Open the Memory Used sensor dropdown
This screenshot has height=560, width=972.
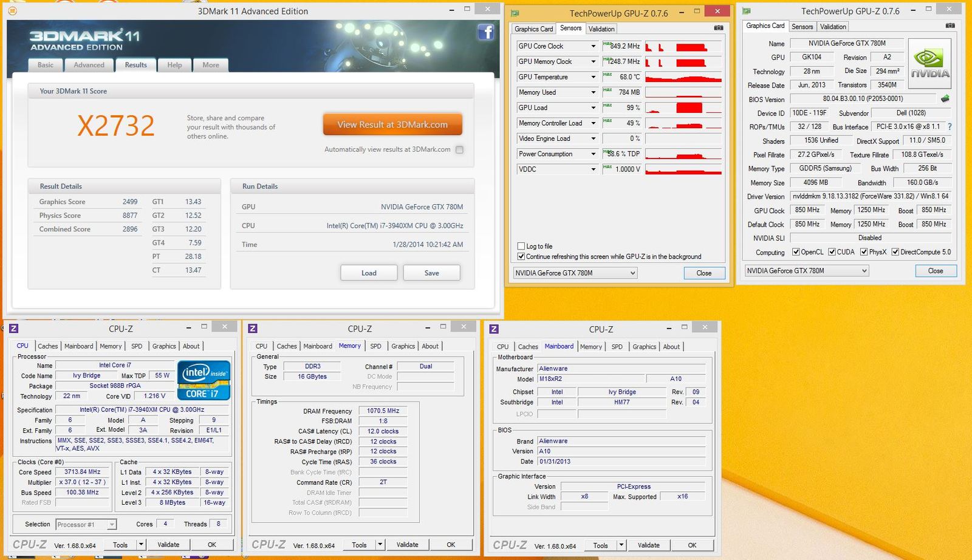tap(594, 92)
